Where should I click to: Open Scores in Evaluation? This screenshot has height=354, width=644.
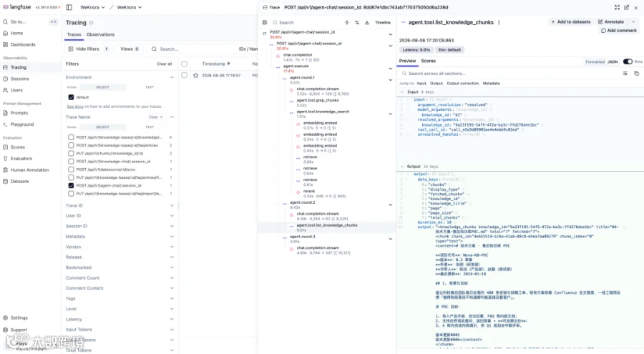point(18,147)
